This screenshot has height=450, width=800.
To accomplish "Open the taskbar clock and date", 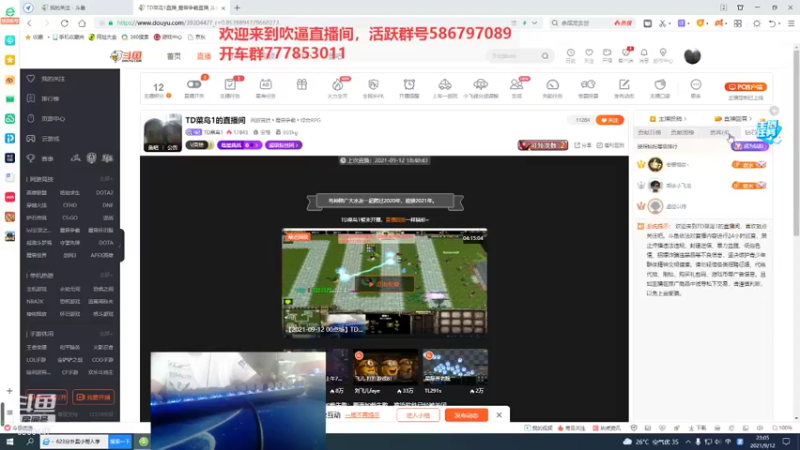I will pyautogui.click(x=763, y=442).
